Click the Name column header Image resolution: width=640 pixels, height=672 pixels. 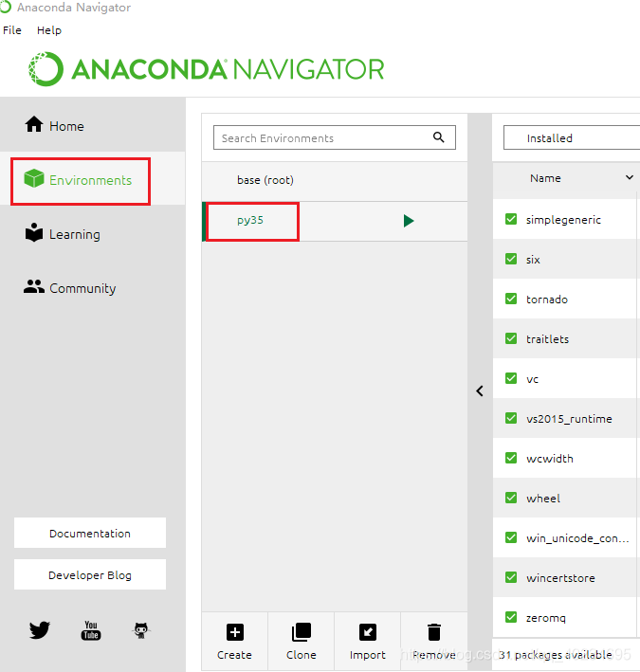545,178
